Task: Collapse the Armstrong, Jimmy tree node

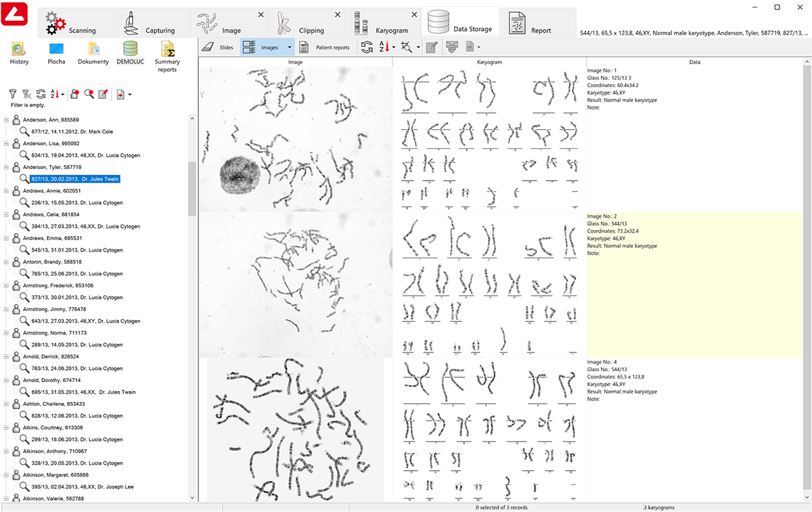Action: point(7,309)
